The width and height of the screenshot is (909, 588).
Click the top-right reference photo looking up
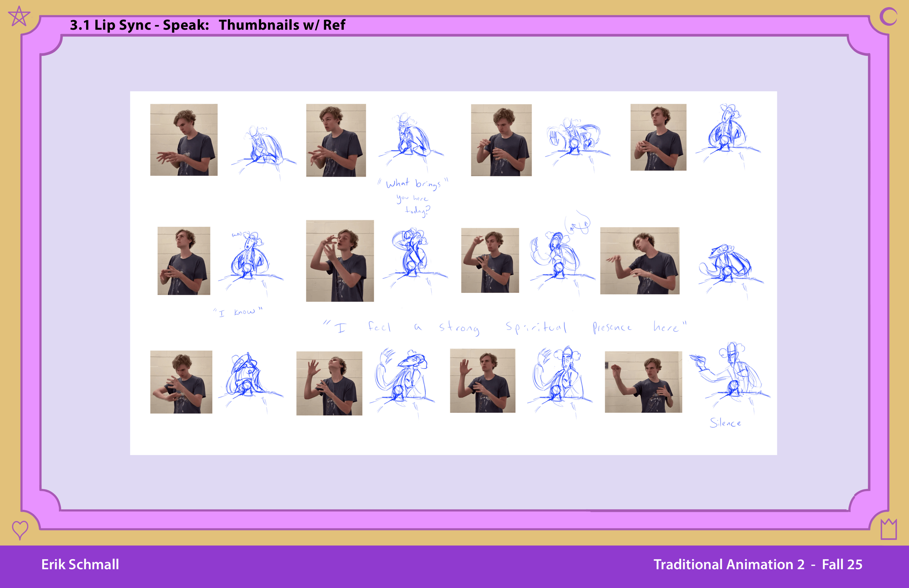[x=658, y=137]
